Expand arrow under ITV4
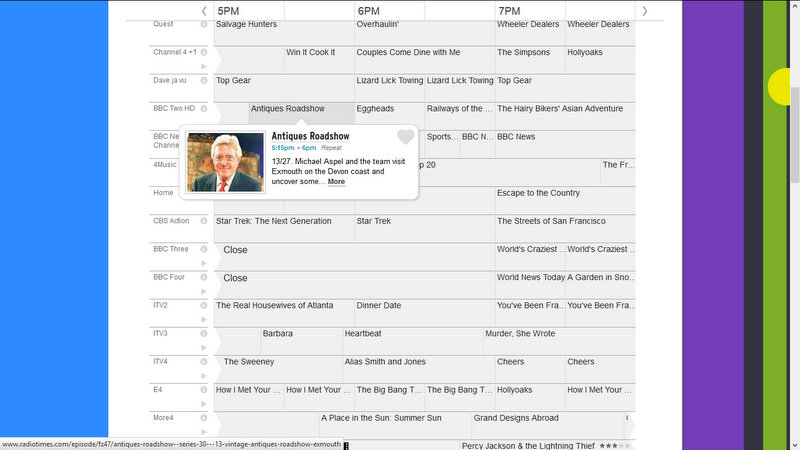Viewport: 800px width, 450px height. tap(204, 376)
